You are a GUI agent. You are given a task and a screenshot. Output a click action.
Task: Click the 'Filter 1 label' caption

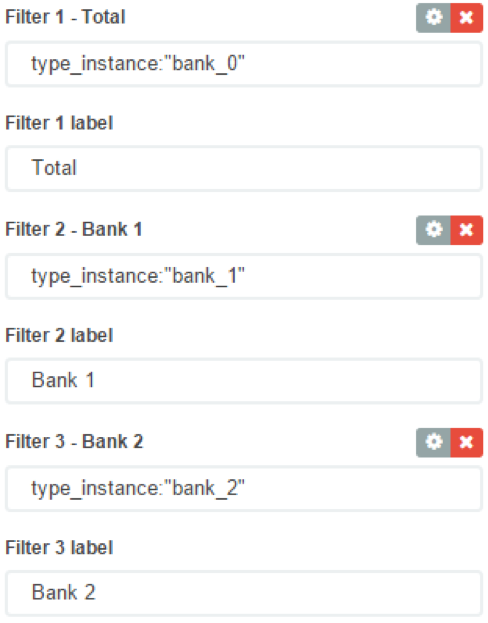coord(59,123)
